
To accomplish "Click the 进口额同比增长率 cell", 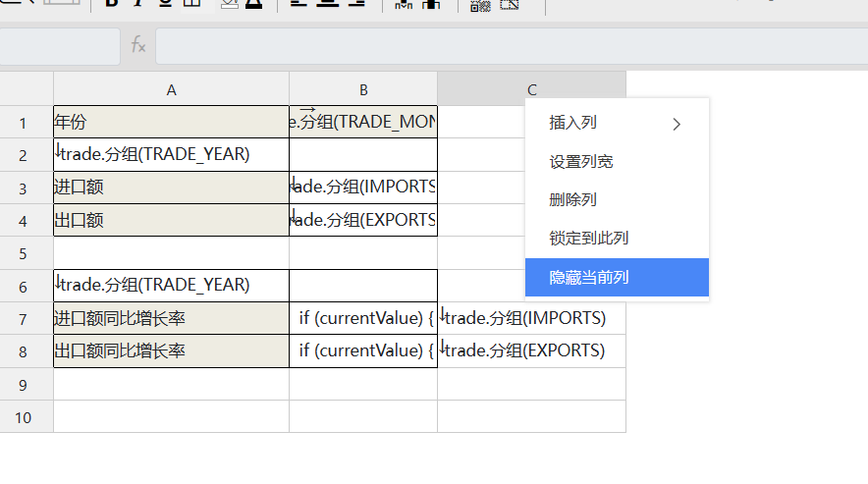I will click(171, 318).
